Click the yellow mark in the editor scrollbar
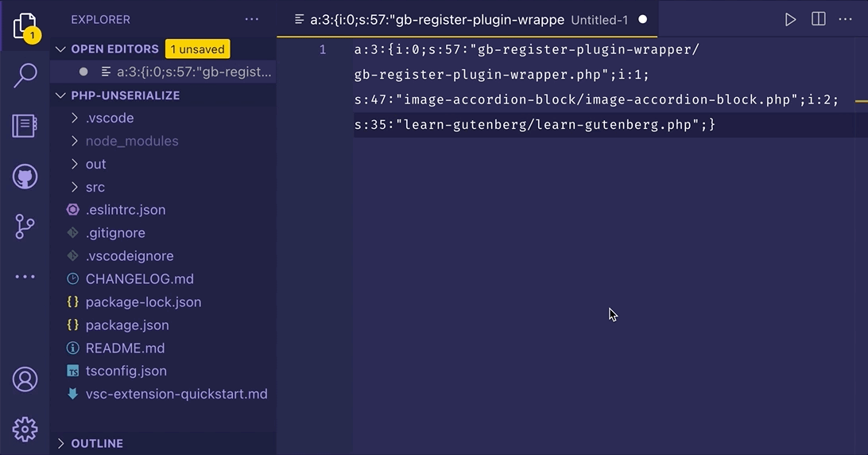Image resolution: width=868 pixels, height=455 pixels. pos(862,101)
